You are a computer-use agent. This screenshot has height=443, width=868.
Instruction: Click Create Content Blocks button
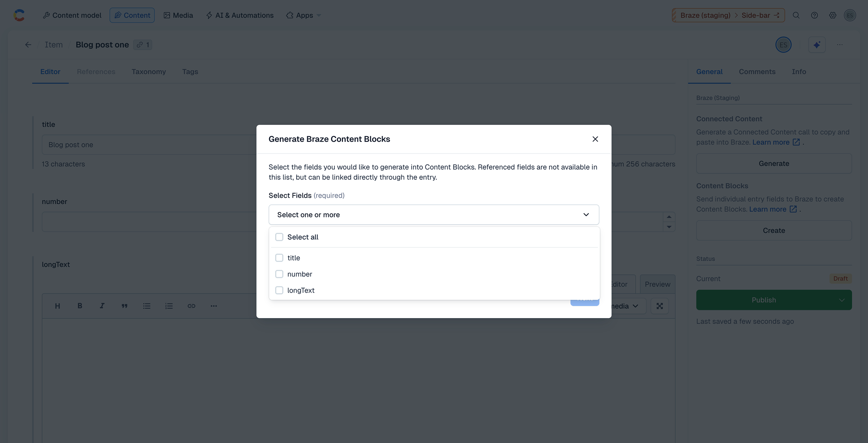[x=774, y=231]
